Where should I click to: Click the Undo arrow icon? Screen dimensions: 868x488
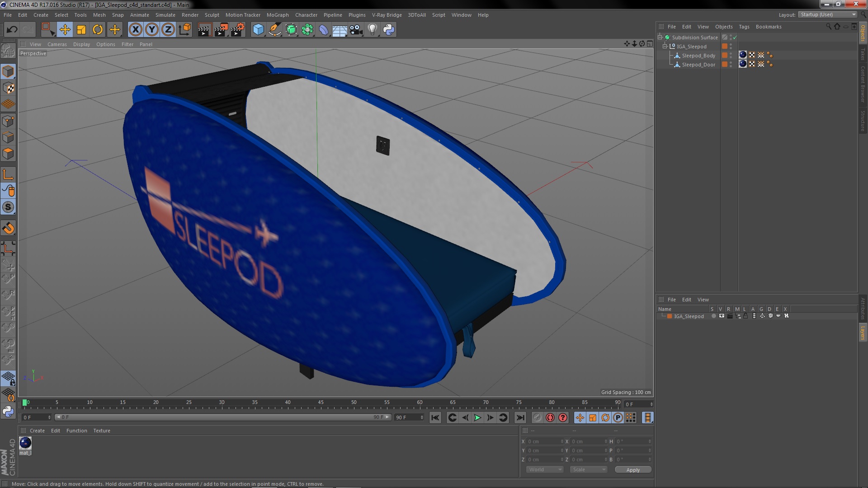click(x=12, y=30)
